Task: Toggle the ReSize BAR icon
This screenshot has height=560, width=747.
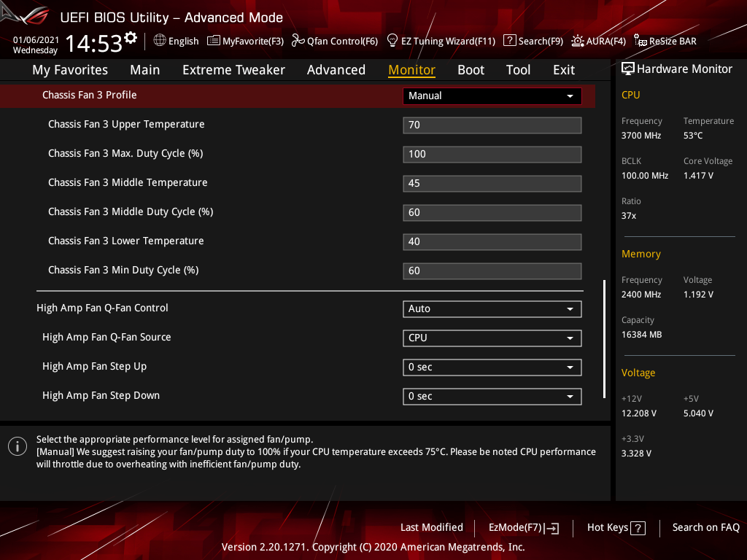Action: (640, 41)
